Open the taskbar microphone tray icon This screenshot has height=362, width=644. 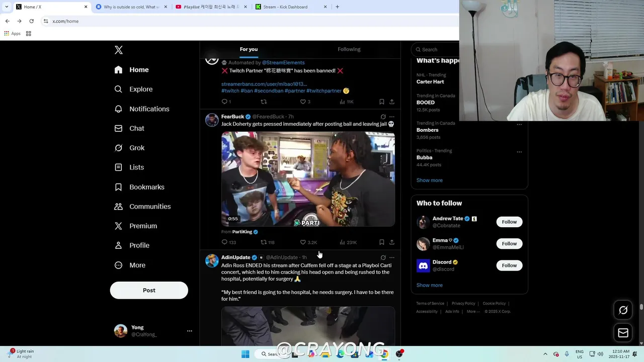pos(567,354)
